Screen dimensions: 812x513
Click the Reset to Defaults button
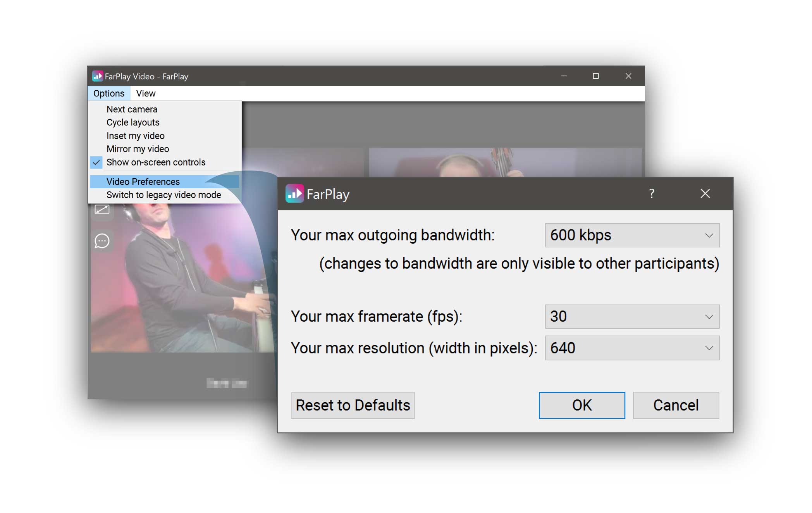click(353, 405)
